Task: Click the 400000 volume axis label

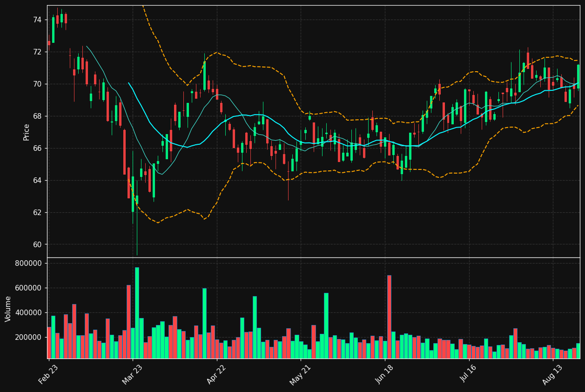Action: click(29, 312)
